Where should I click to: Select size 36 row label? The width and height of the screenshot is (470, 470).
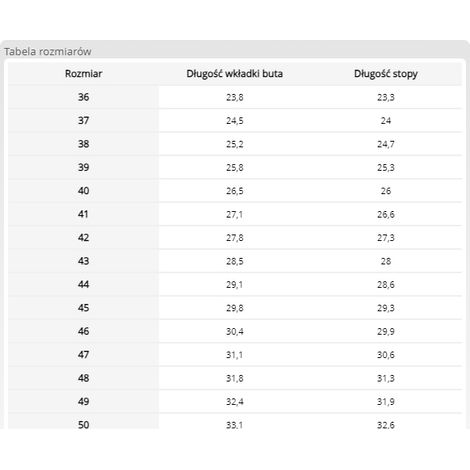click(x=83, y=97)
